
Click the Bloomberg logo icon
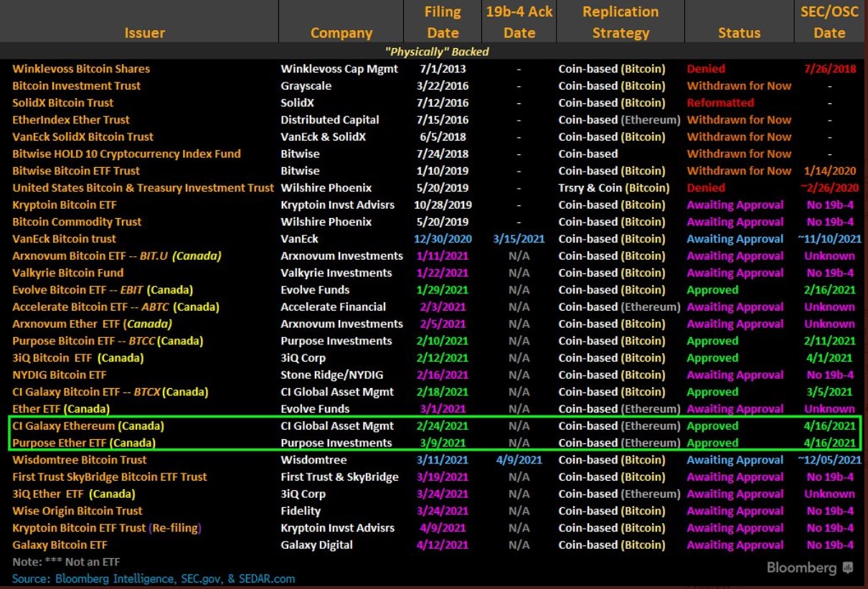[848, 567]
